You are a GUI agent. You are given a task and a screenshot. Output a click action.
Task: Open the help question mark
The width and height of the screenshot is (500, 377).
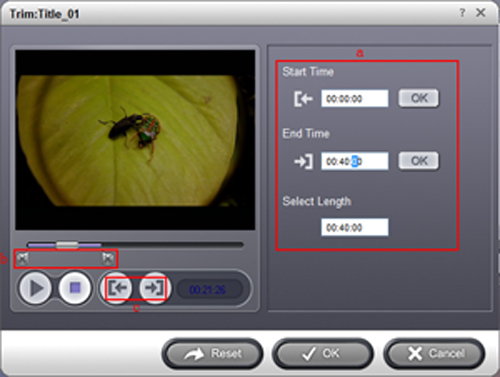coord(462,13)
